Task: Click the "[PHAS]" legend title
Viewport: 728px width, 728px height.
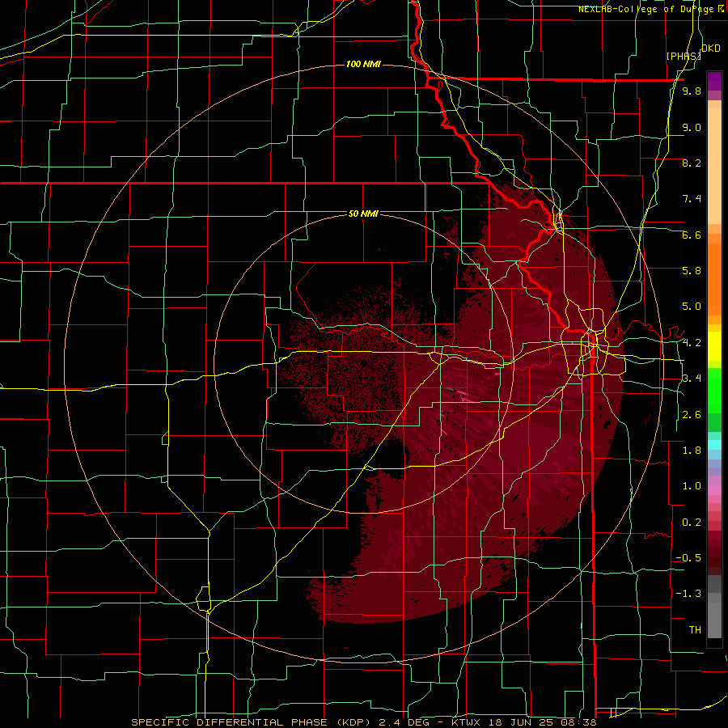Action: pos(684,56)
